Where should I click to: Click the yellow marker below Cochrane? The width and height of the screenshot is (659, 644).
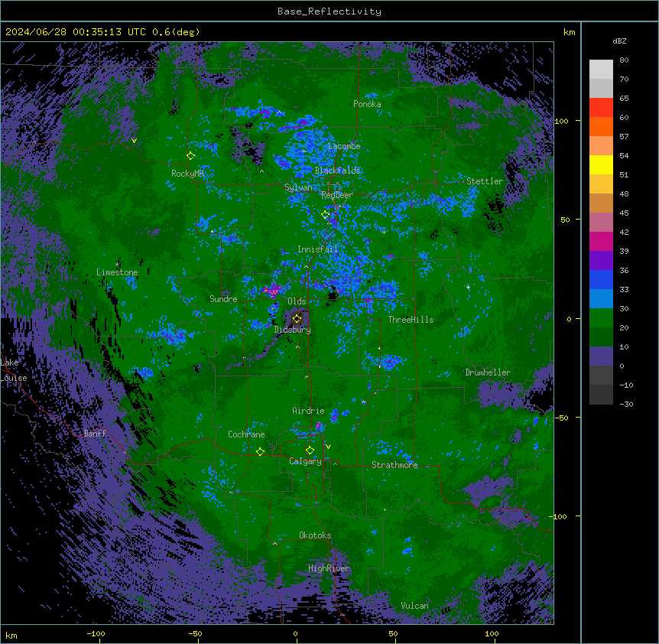point(260,452)
